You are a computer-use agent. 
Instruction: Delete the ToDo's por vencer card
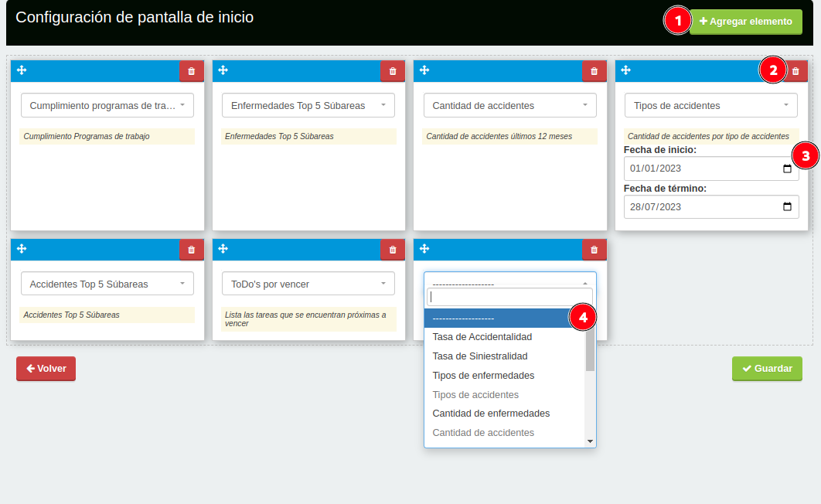pyautogui.click(x=393, y=250)
